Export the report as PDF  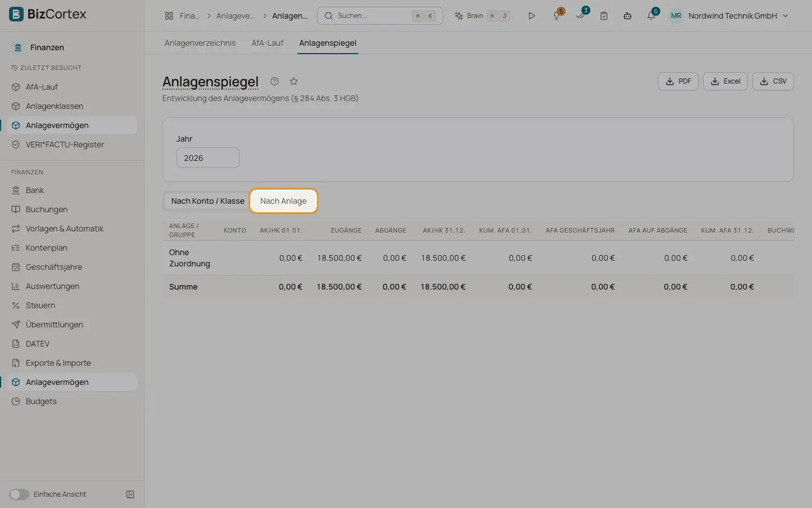pyautogui.click(x=678, y=81)
